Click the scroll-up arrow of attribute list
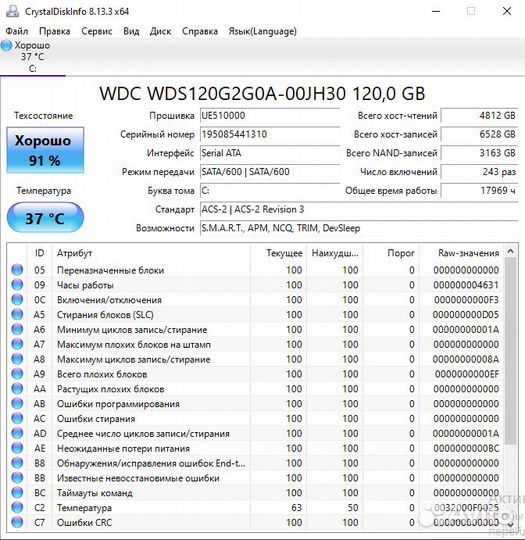The width and height of the screenshot is (525, 540). click(511, 251)
